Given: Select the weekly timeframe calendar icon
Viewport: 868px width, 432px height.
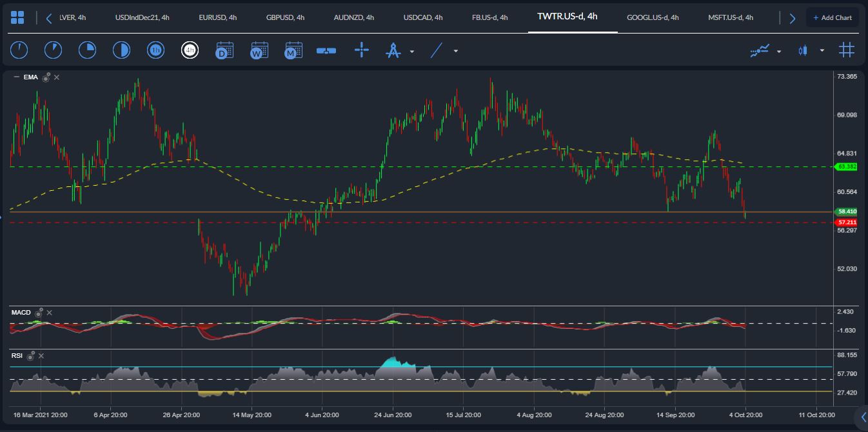Looking at the screenshot, I should click(x=259, y=50).
